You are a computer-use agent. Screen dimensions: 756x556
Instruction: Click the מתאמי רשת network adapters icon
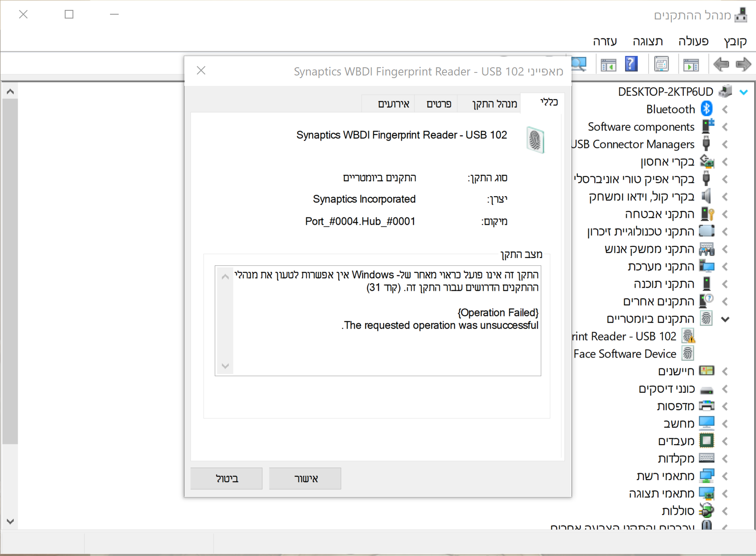[x=707, y=476]
